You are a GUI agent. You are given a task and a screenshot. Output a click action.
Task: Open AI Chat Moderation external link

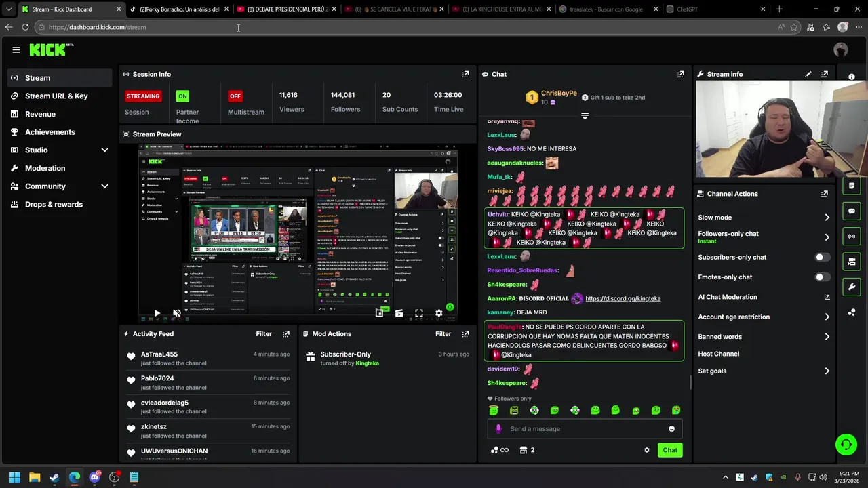click(x=827, y=297)
